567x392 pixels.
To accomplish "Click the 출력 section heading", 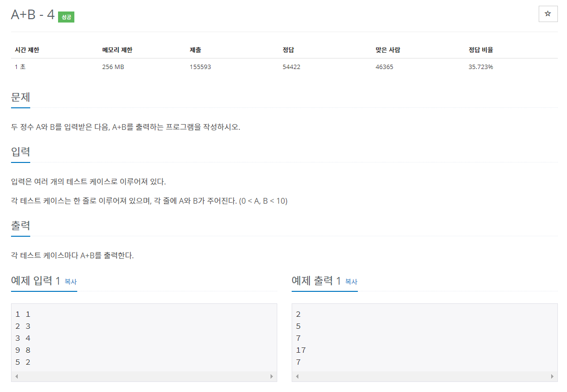I will click(x=21, y=225).
